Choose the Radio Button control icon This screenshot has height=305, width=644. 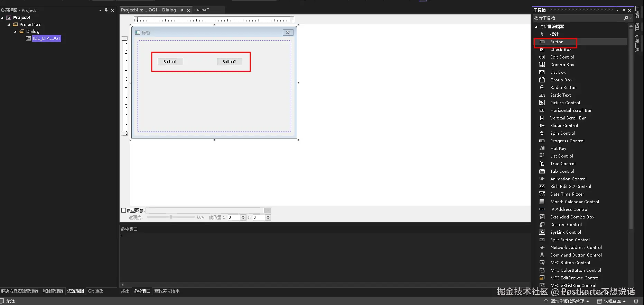[x=542, y=87]
